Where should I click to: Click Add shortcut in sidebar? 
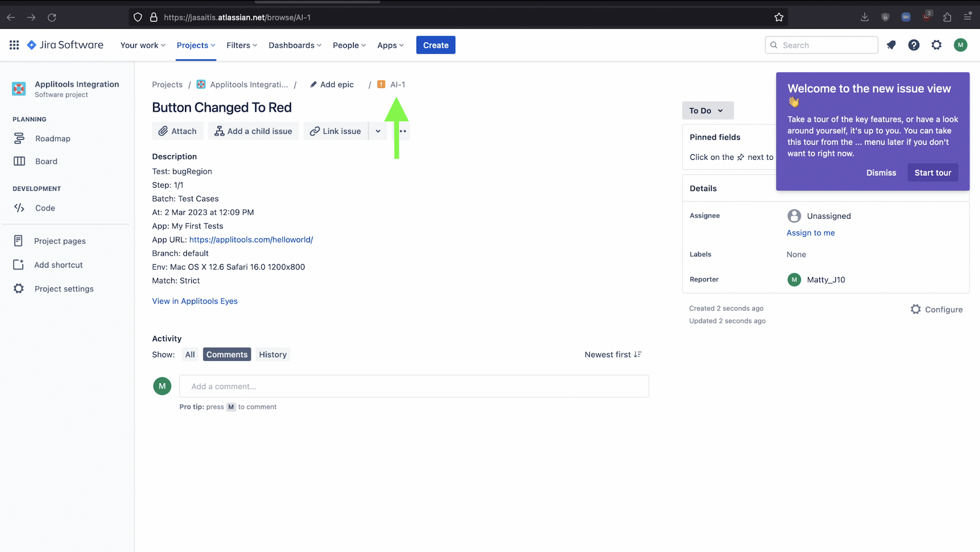pos(58,265)
